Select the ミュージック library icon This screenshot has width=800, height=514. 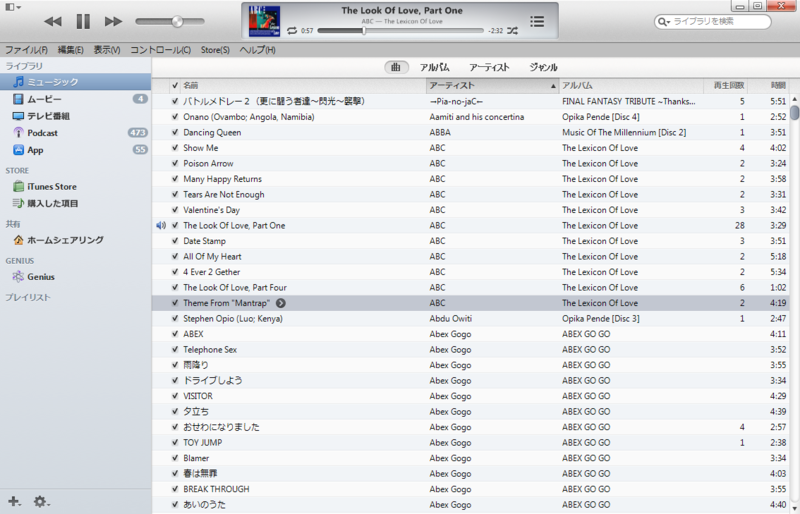(x=18, y=82)
